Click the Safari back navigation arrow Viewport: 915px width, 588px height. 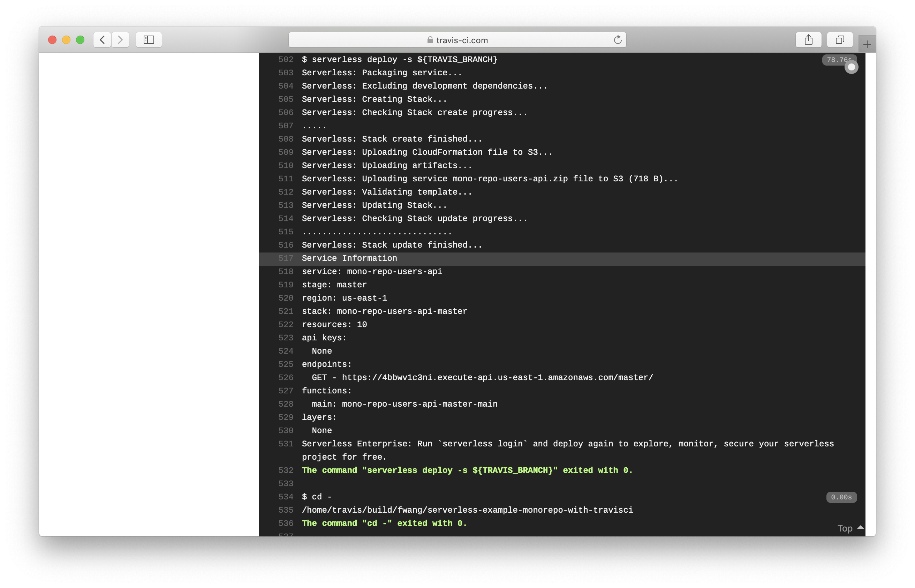point(102,40)
